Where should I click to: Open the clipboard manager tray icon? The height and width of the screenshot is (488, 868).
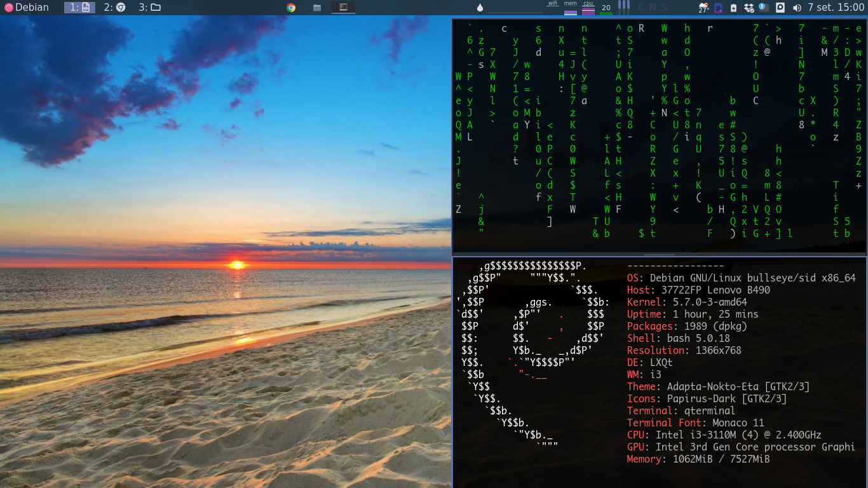tap(719, 8)
